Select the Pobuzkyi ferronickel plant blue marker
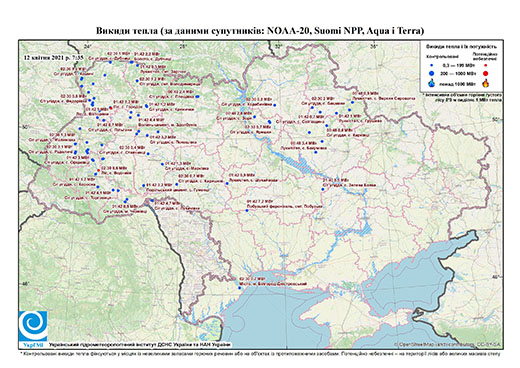 coord(247,210)
